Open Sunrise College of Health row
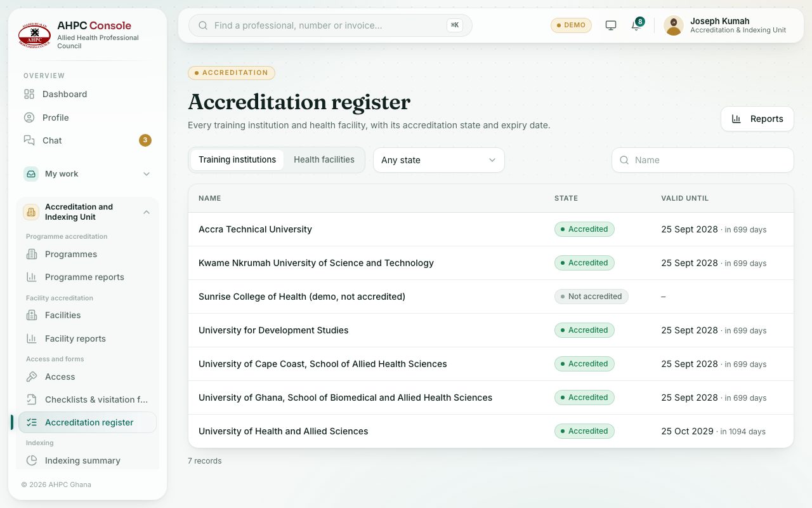The height and width of the screenshot is (508, 812). pos(491,297)
